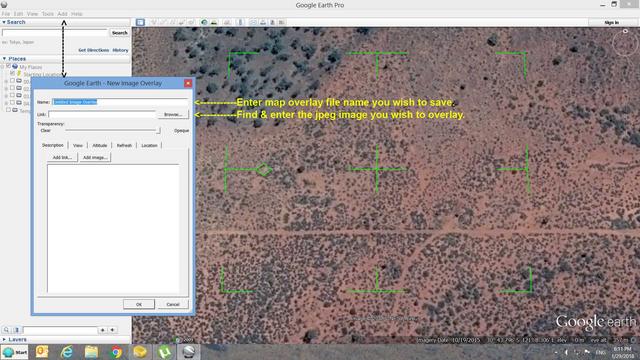
Task: Click the magnifier icon below Places panel
Action: click(x=7, y=330)
